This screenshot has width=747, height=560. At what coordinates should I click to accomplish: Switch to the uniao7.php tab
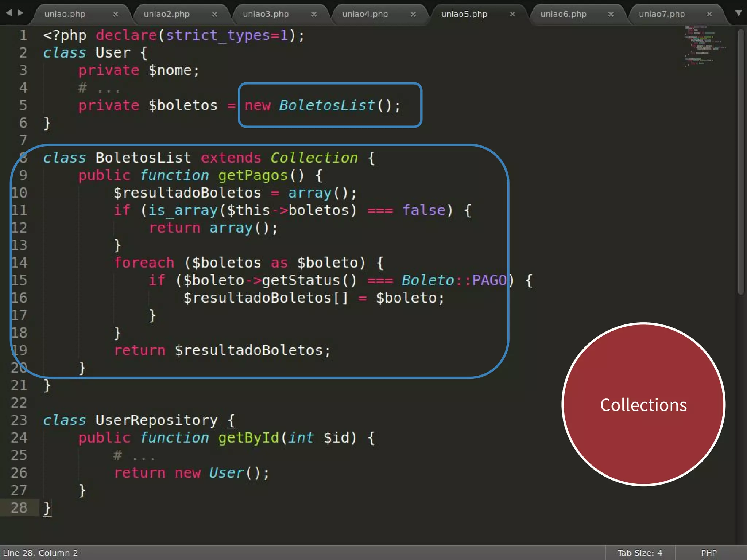(662, 14)
